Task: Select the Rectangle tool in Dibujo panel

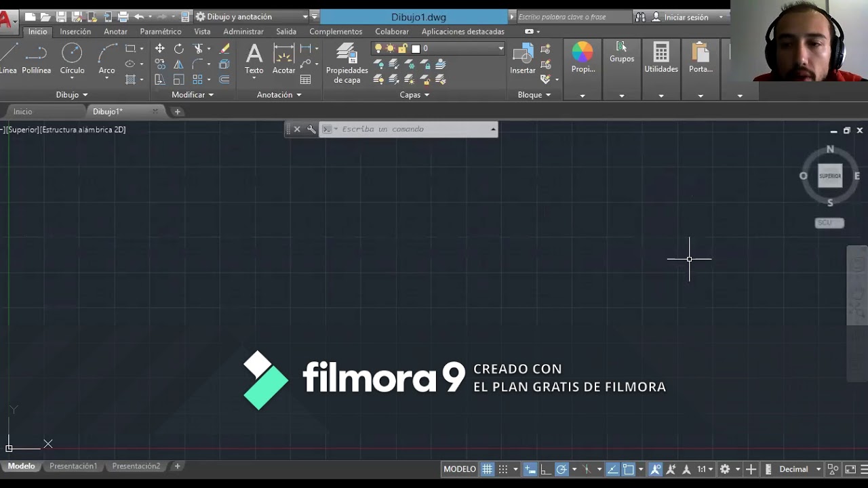Action: point(130,49)
